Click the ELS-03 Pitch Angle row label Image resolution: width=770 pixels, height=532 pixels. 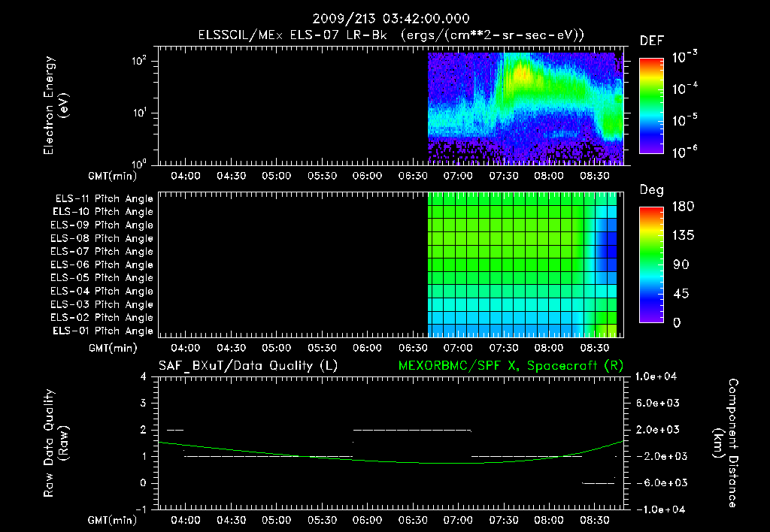point(102,304)
